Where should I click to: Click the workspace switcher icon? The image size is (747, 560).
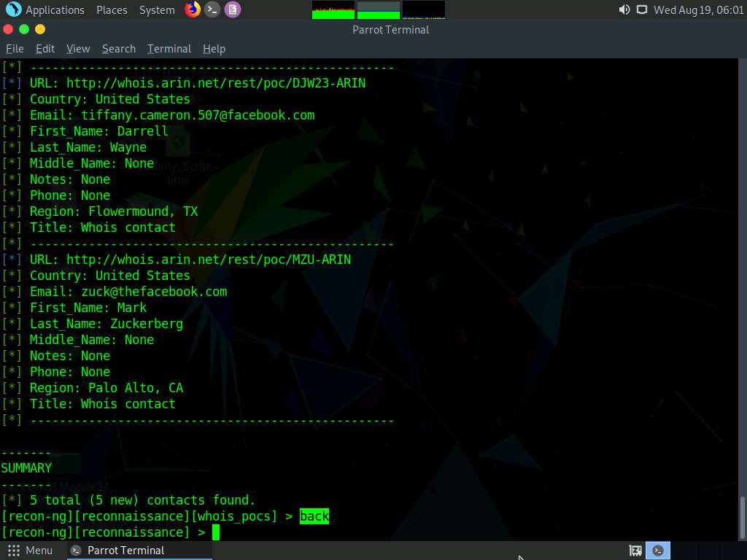point(635,551)
